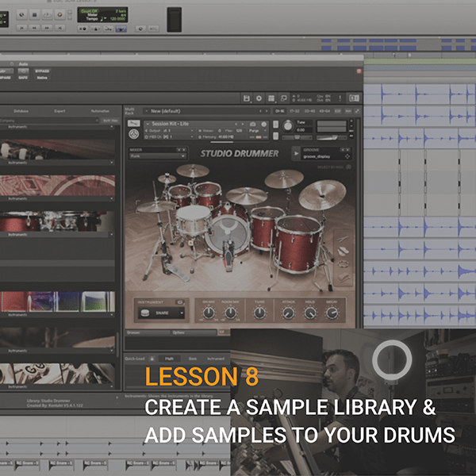
Task: Open the Options tab below the kit
Action: [194, 332]
